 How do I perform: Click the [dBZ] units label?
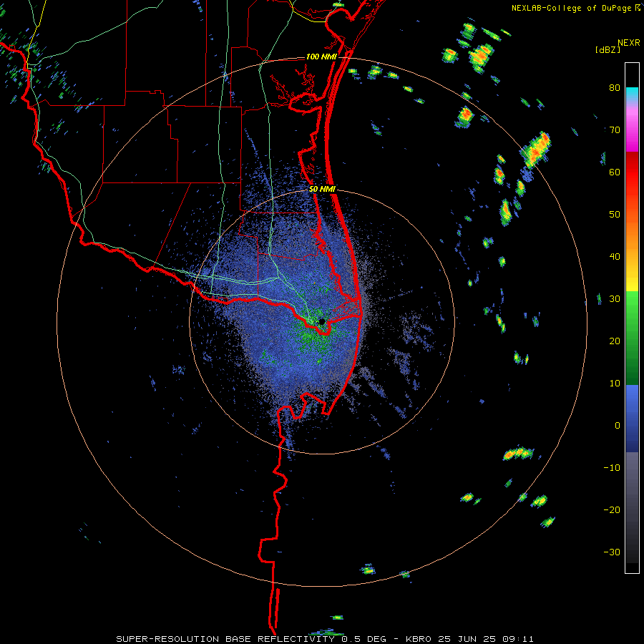(x=608, y=49)
